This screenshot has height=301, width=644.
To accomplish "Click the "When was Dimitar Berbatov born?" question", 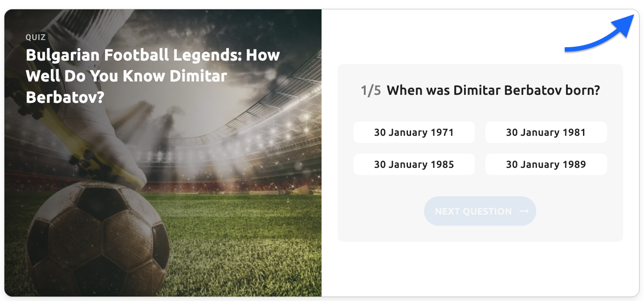I will click(x=493, y=91).
